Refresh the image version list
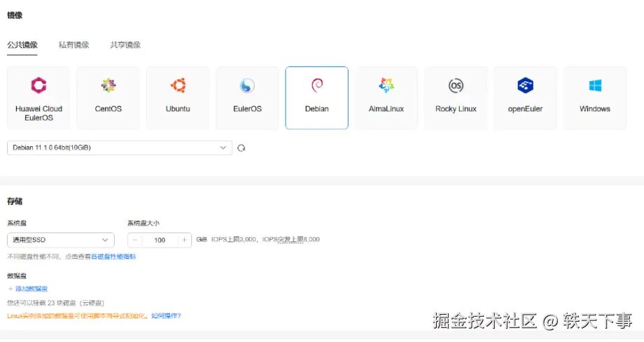Viewport: 644px width, 342px height. (x=241, y=148)
